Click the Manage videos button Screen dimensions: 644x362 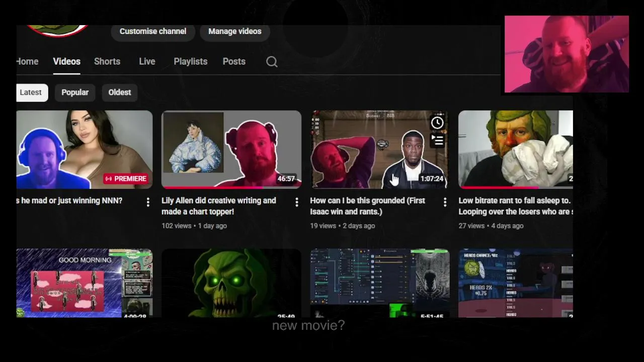(235, 31)
